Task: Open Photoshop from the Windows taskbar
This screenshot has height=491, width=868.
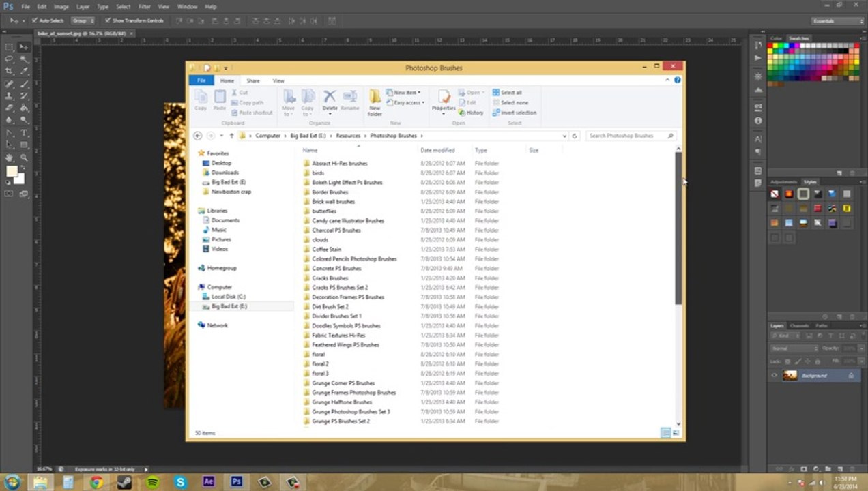Action: tap(236, 482)
